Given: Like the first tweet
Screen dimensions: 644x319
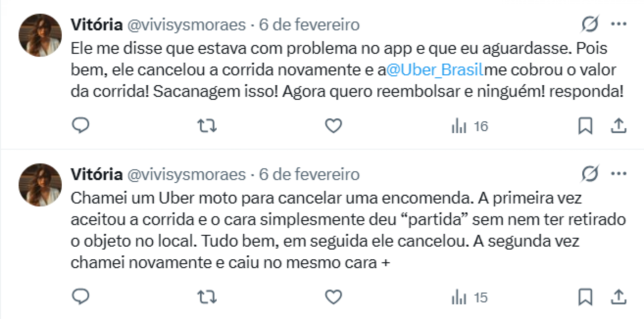Looking at the screenshot, I should tap(333, 126).
